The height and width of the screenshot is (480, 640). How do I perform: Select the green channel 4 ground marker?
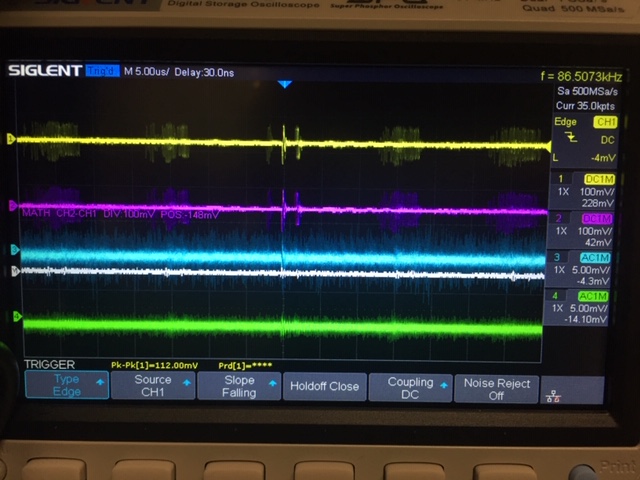13,316
